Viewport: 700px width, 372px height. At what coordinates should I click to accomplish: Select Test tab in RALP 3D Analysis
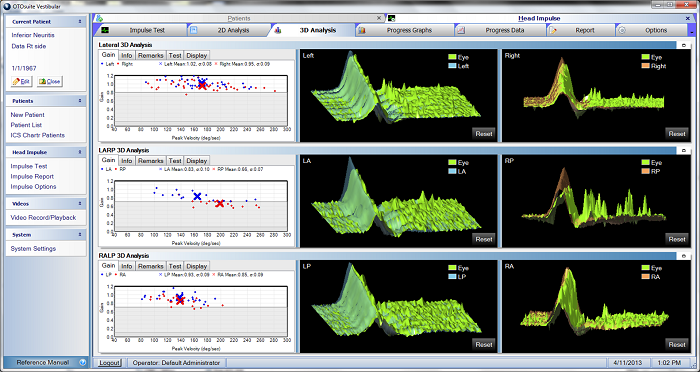tap(175, 266)
